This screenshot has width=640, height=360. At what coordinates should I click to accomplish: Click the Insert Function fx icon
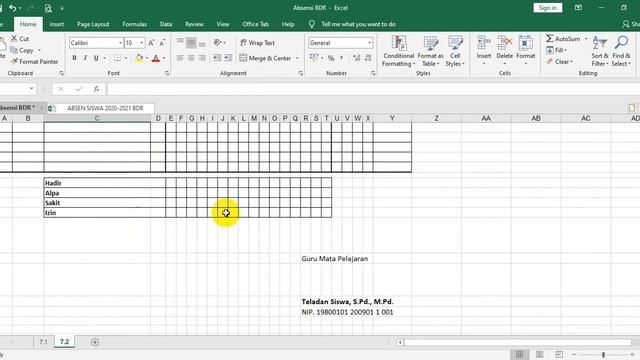(96, 89)
